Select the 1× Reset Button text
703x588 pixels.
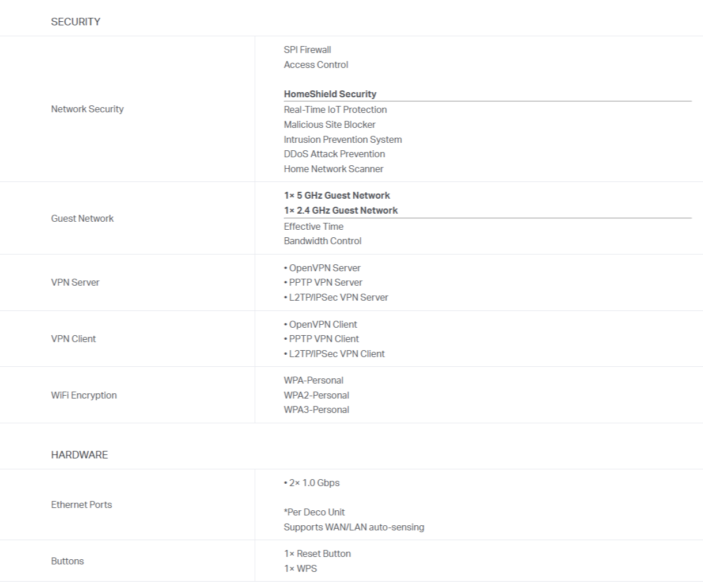(x=317, y=553)
